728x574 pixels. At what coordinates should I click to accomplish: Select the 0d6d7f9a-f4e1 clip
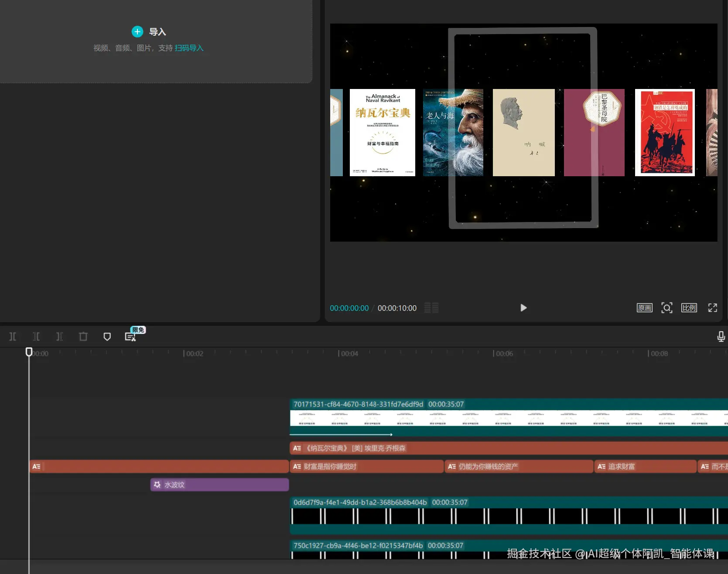[x=509, y=516]
